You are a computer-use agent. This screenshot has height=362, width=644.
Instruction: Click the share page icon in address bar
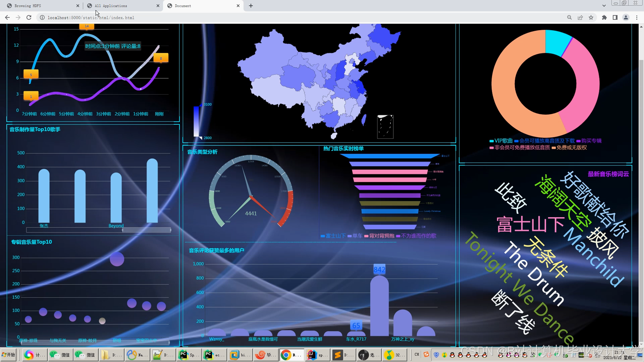pyautogui.click(x=580, y=17)
